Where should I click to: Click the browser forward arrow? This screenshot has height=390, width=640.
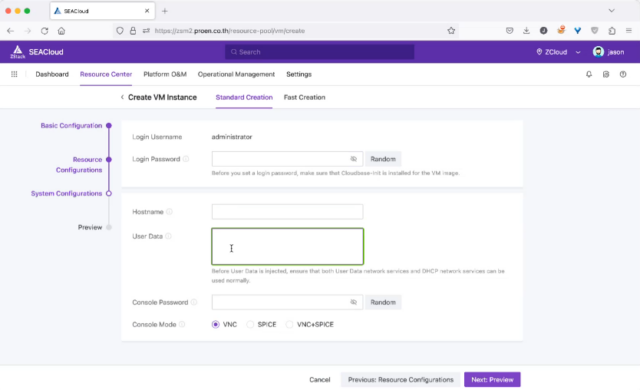[28, 31]
